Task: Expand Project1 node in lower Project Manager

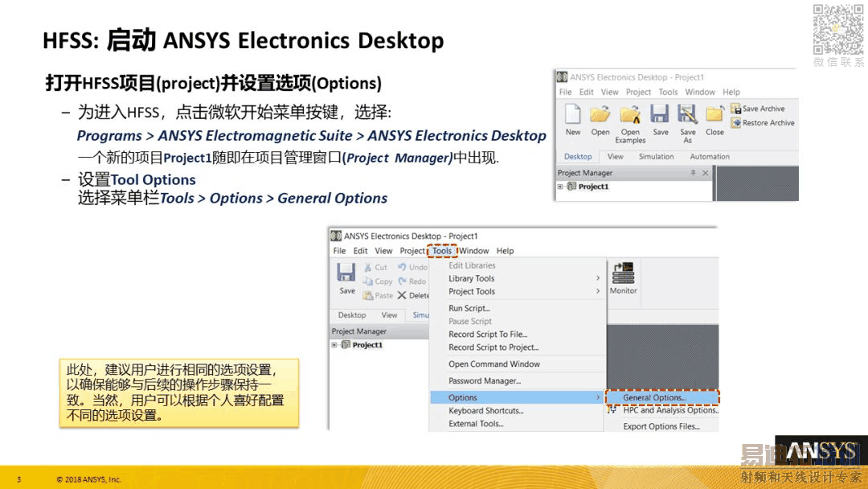Action: (334, 345)
